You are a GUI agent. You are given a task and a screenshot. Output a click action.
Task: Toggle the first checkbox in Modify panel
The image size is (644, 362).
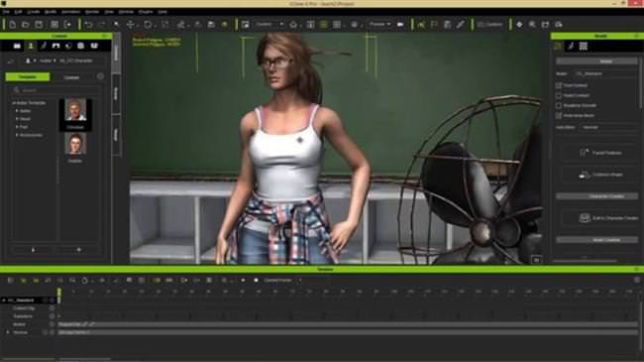pos(559,85)
